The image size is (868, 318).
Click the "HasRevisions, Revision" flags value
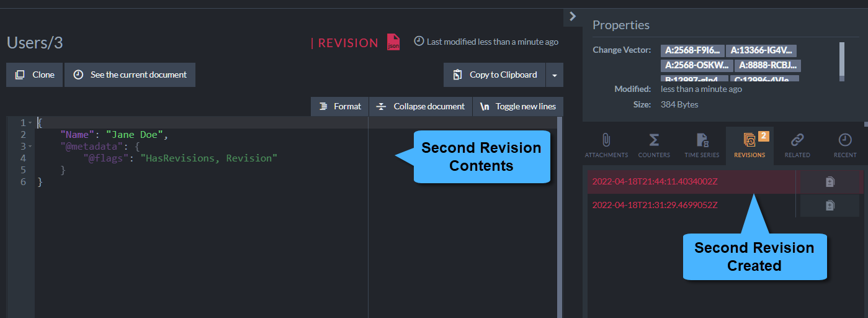tap(208, 158)
